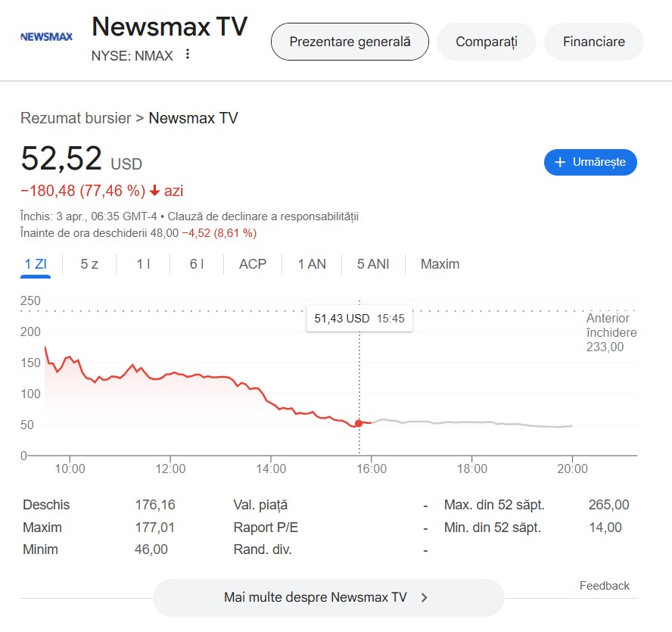This screenshot has height=632, width=672.
Task: Open the Financiare tab
Action: (593, 42)
